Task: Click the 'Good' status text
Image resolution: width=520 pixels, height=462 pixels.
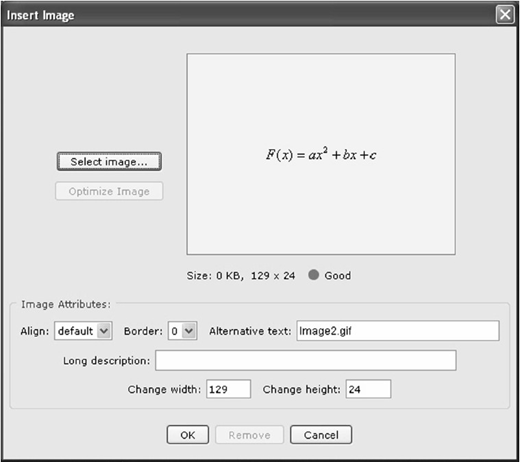Action: pos(338,276)
